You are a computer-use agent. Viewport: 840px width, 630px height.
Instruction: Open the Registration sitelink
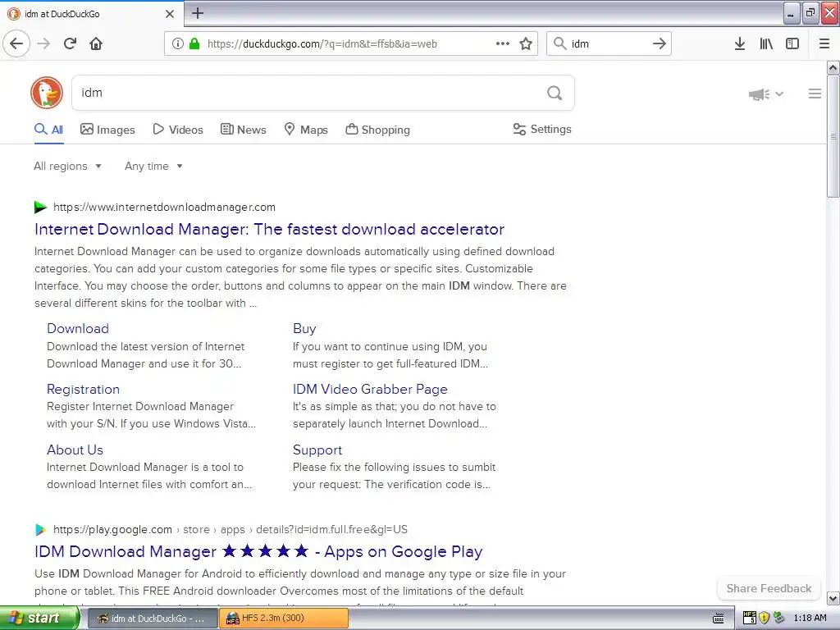(x=83, y=390)
